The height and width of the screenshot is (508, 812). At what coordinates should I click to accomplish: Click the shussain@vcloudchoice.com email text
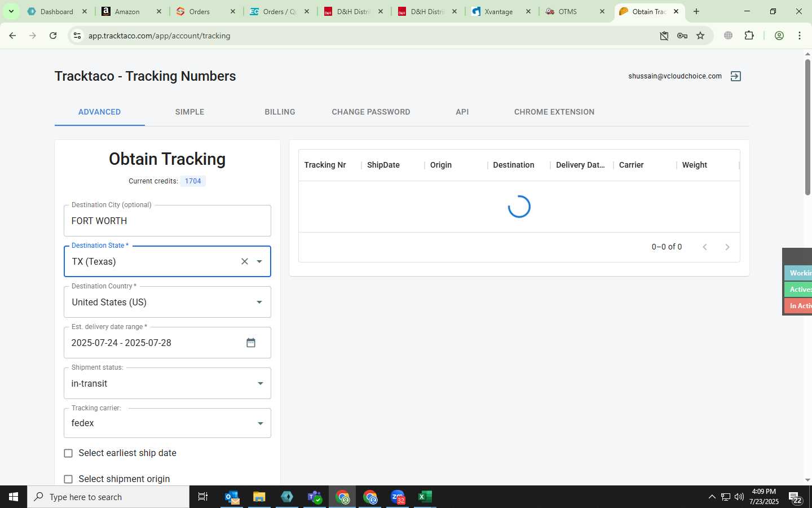(675, 76)
